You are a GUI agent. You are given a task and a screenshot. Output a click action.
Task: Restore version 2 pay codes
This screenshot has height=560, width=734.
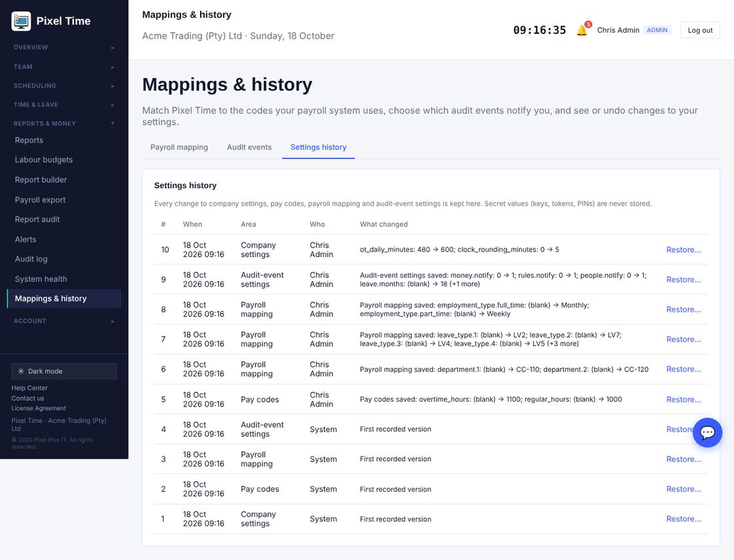coord(683,489)
